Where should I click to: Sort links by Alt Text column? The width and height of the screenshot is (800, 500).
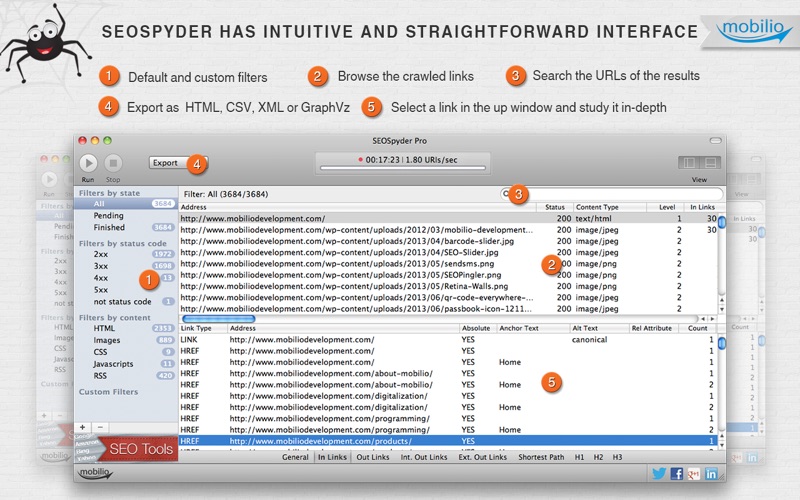point(599,328)
